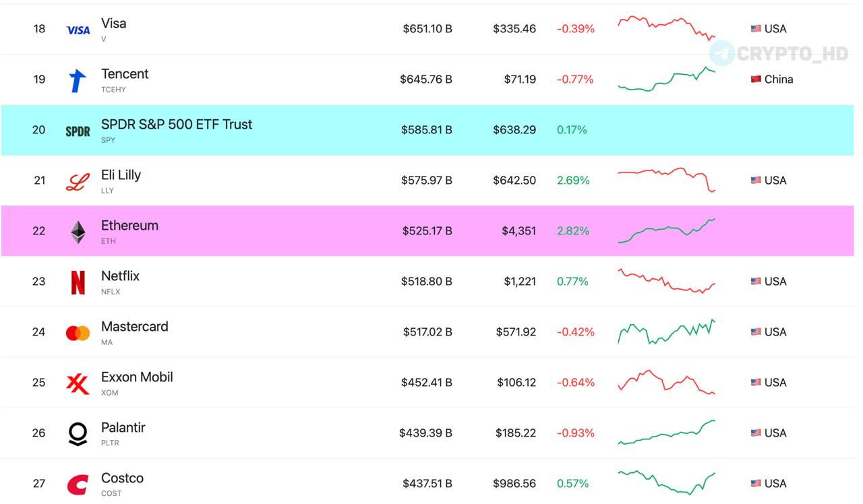Select Netflix price $1,221
The width and height of the screenshot is (863, 504).
[x=520, y=281]
